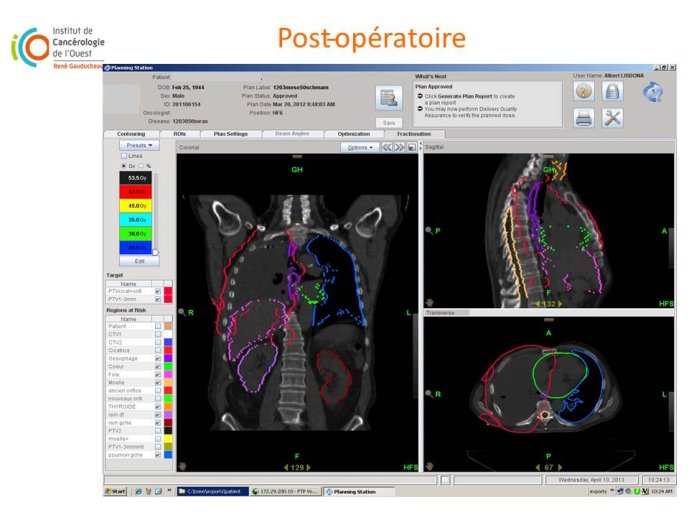The image size is (689, 517).
Task: Click right arrow beside Sagittal slice 132
Action: pyautogui.click(x=559, y=304)
